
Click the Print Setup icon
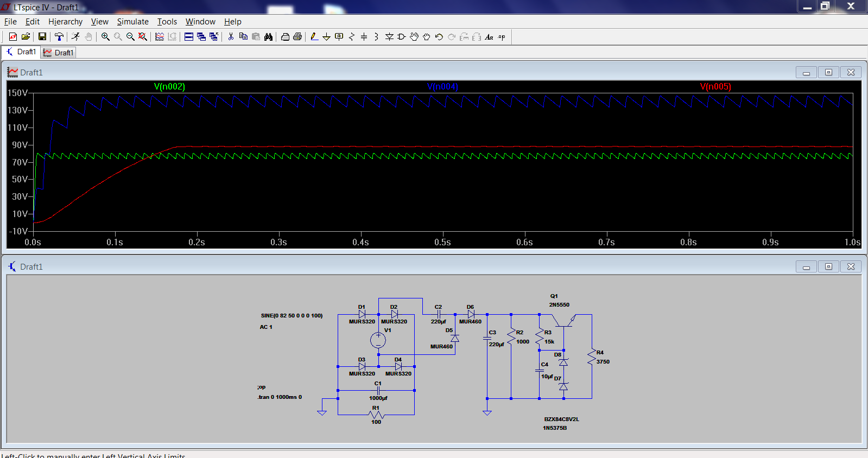tap(285, 36)
